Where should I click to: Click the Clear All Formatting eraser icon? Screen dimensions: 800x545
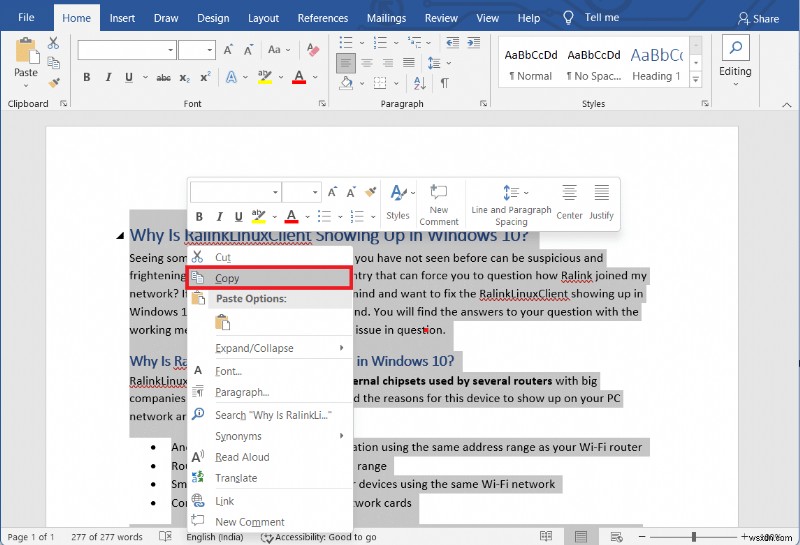[312, 49]
